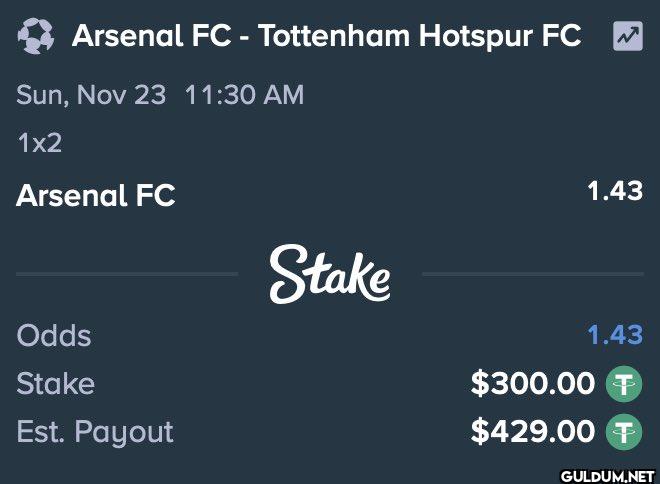The width and height of the screenshot is (660, 484).
Task: Click the Tether icon beside the $429.00 payout
Action: 624,432
